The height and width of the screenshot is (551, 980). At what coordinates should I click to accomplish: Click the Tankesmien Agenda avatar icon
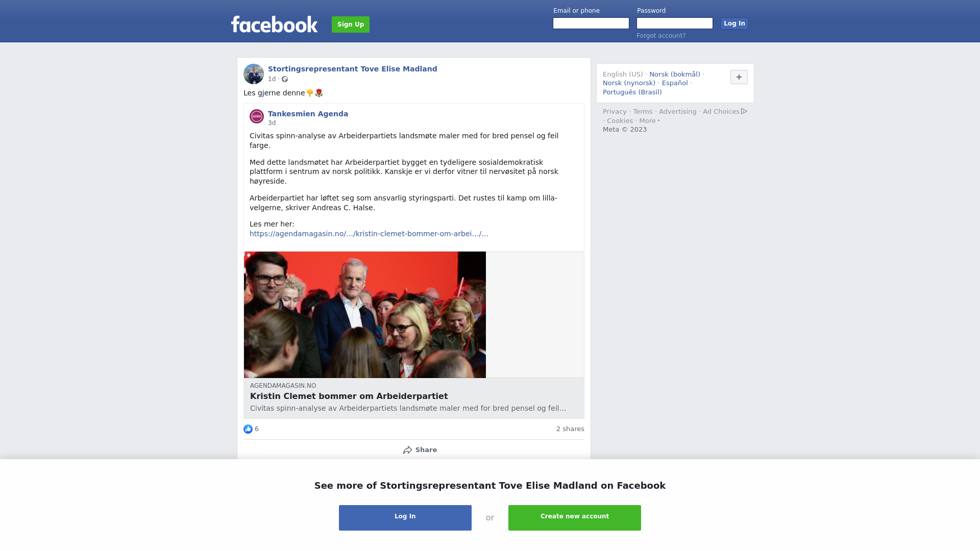[257, 116]
